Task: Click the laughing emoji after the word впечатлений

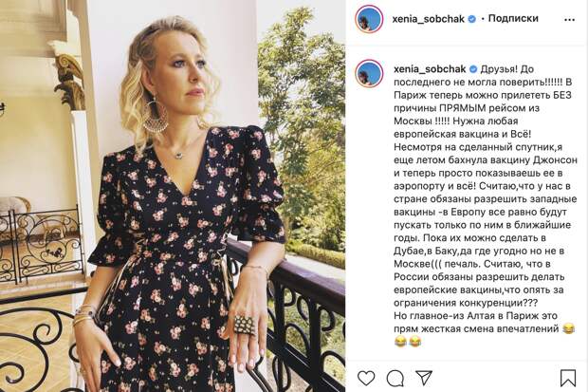Action: click(x=568, y=329)
